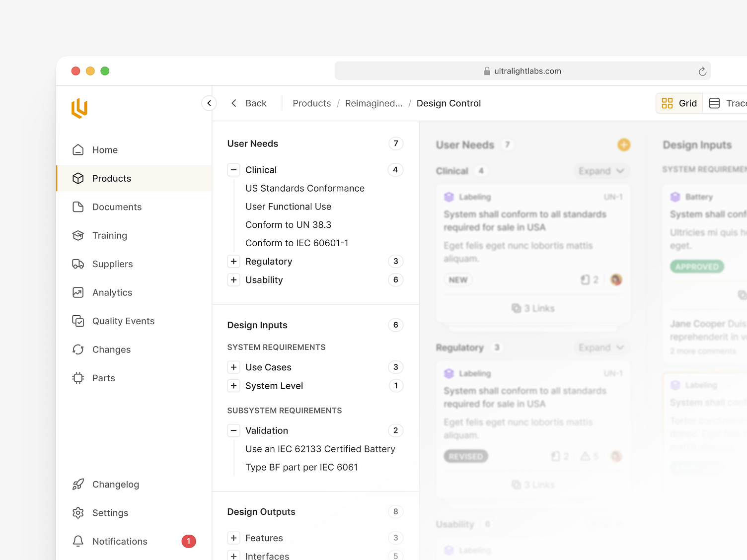Expand the Regulatory tree group
Viewport: 747px width, 560px height.
point(233,261)
